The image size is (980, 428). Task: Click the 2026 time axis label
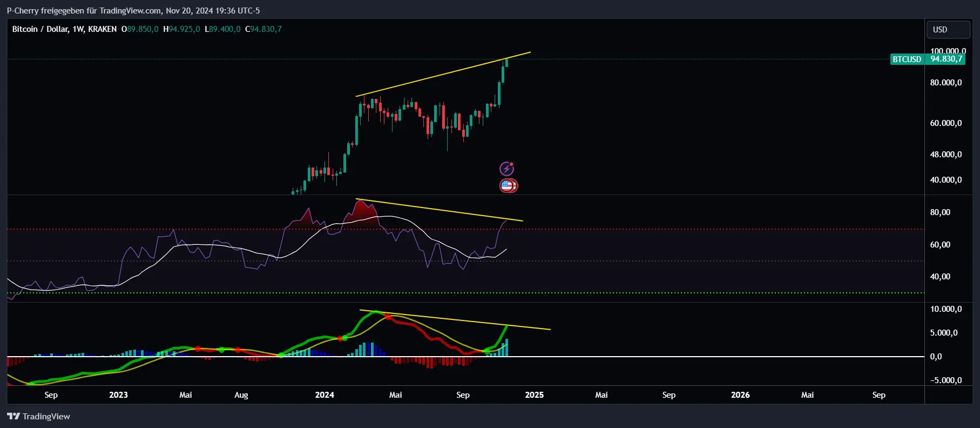(740, 395)
